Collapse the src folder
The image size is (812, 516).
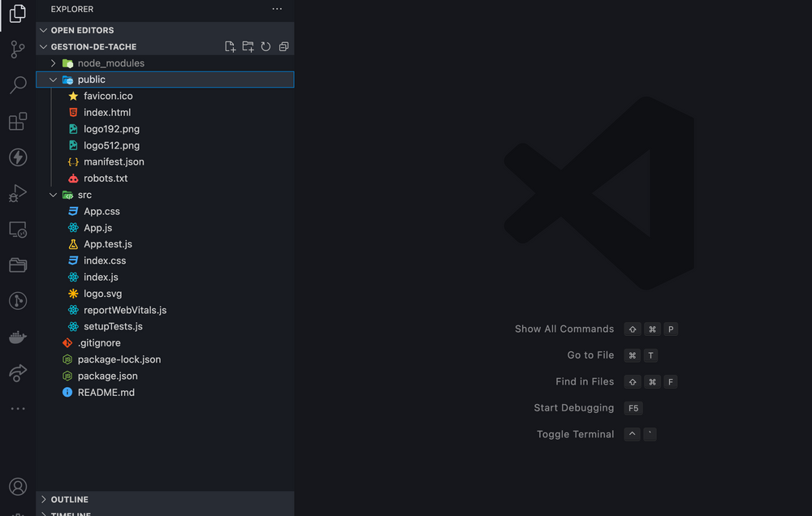(x=84, y=195)
